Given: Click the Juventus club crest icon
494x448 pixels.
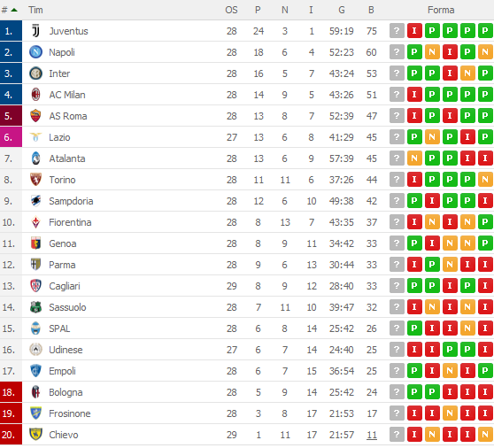Looking at the screenshot, I should 35,31.
